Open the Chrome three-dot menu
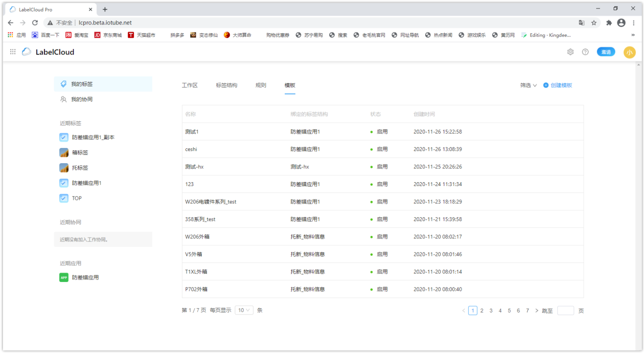The width and height of the screenshot is (644, 353). pyautogui.click(x=633, y=23)
